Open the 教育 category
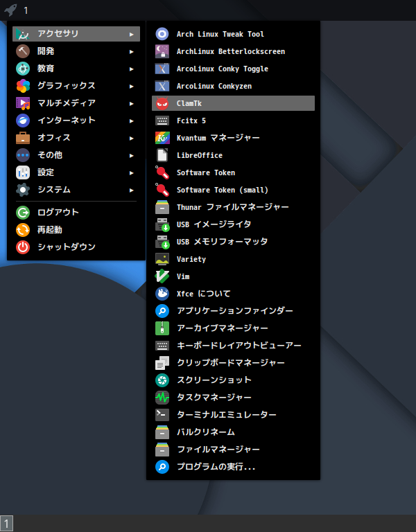Screen dimensions: 416x532 (x=76, y=69)
